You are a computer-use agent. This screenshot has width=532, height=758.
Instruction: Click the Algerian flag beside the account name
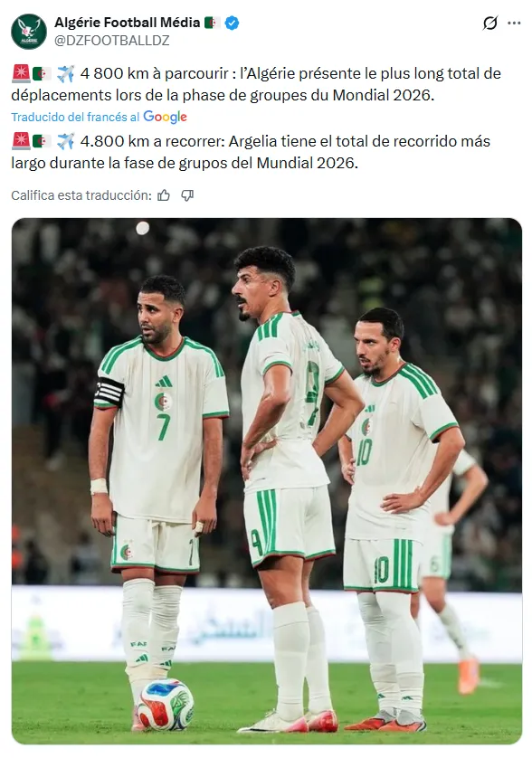pos(212,23)
